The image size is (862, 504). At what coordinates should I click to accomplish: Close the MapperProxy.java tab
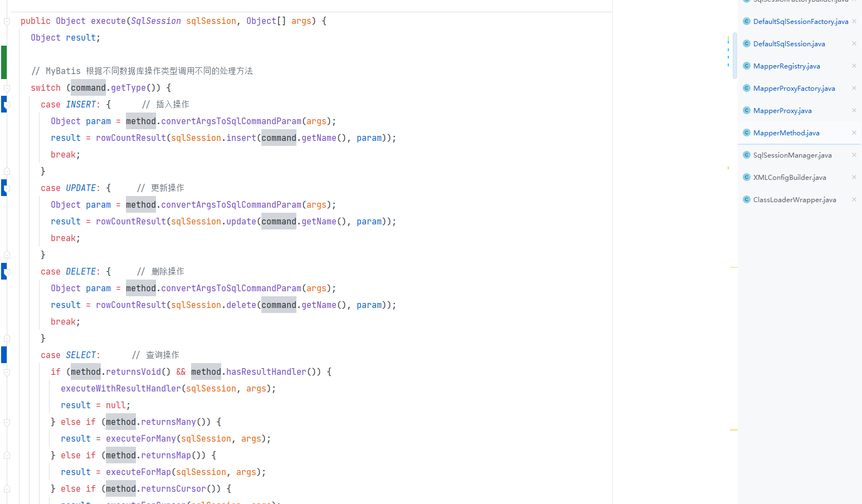pos(854,110)
